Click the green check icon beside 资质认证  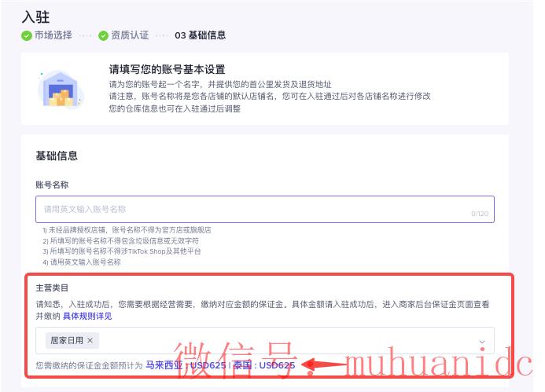(103, 35)
